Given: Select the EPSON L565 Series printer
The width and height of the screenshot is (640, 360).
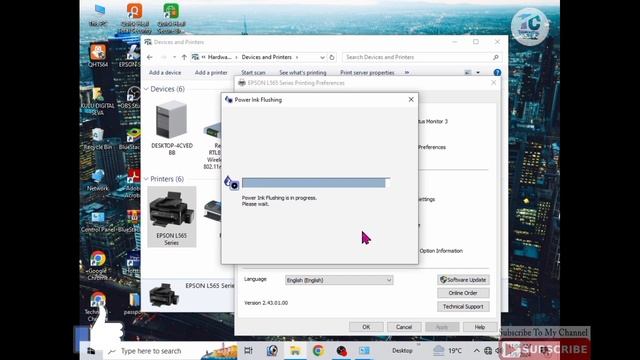Looking at the screenshot, I should (172, 217).
